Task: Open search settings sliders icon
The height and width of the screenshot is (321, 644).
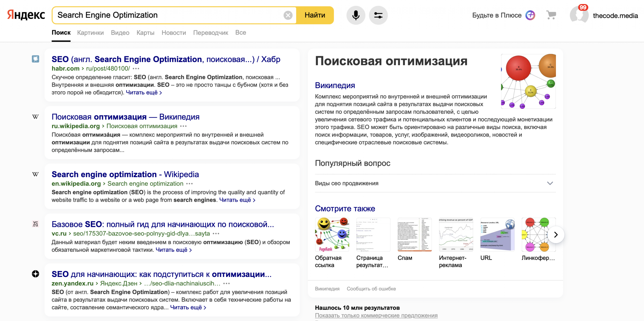Action: pos(378,15)
